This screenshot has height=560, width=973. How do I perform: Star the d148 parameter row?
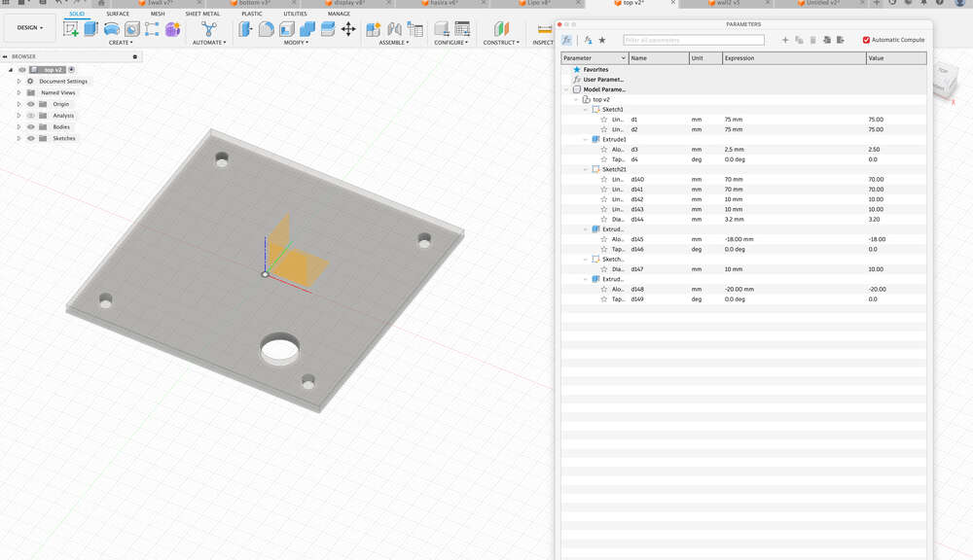[x=604, y=289]
